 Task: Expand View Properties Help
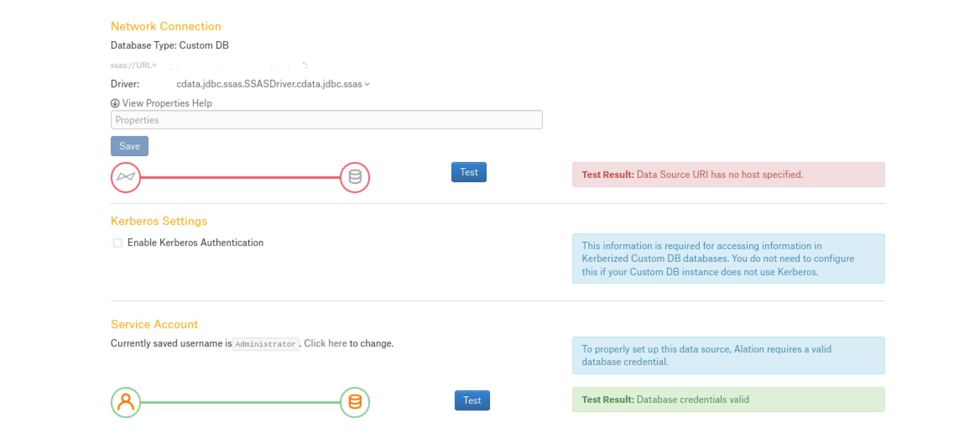(167, 103)
